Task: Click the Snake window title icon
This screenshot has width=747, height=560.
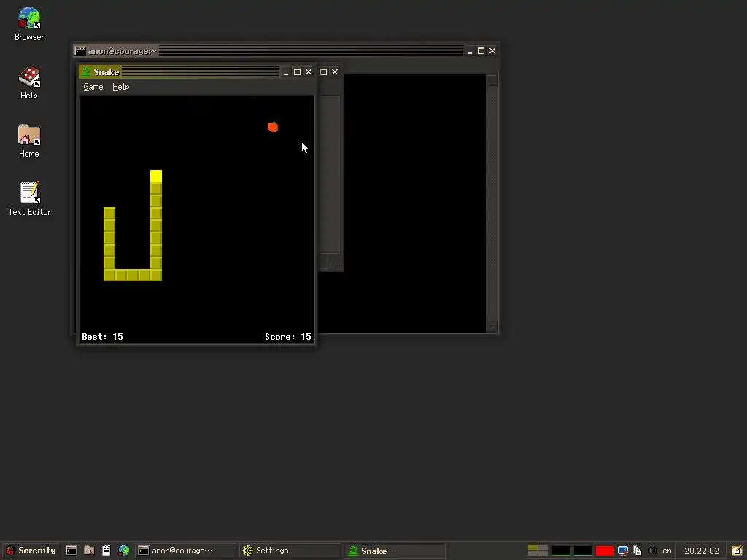Action: pyautogui.click(x=86, y=72)
